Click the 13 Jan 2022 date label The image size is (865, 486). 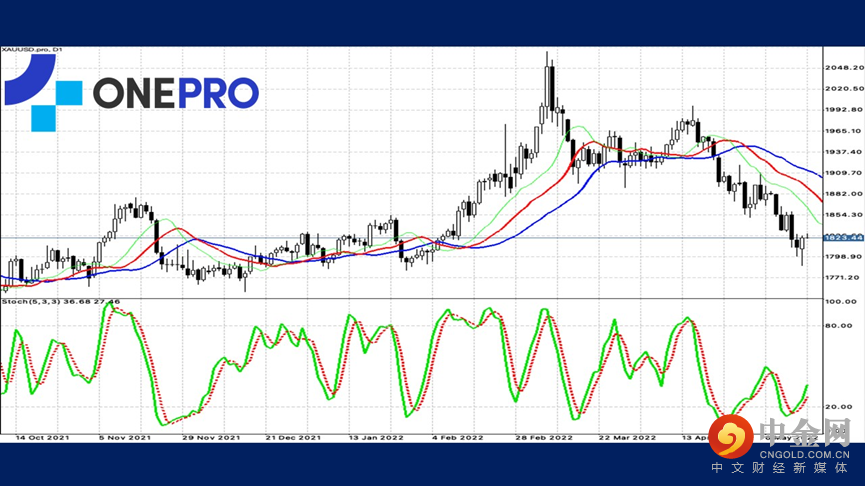click(x=376, y=437)
